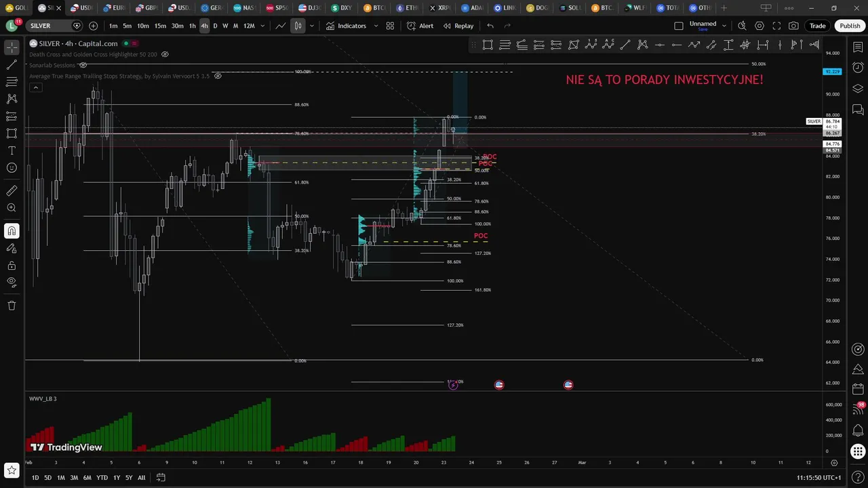This screenshot has height=488, width=868.
Task: Create an Alert
Action: (420, 26)
